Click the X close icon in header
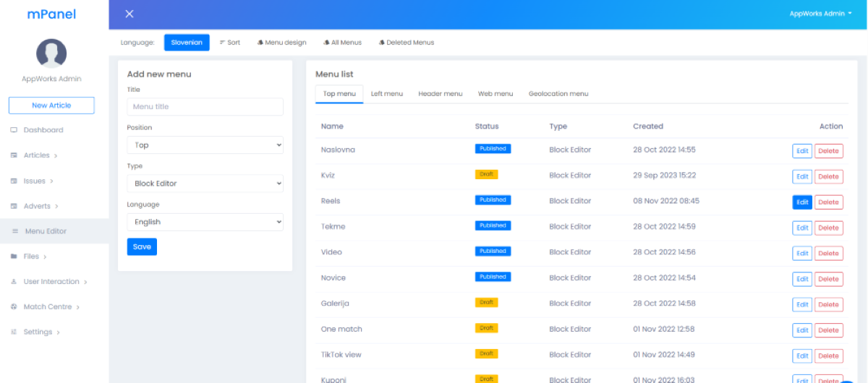Screen dimensions: 868x383 pos(129,14)
